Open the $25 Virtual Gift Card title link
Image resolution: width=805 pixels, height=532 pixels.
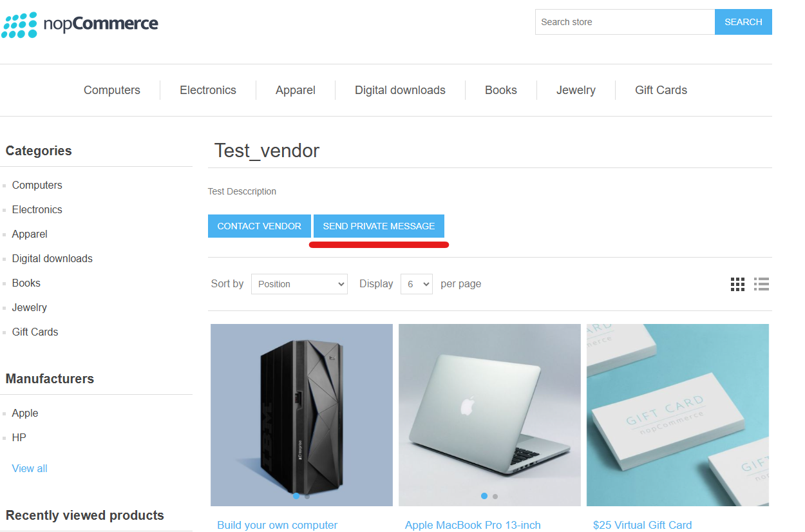[642, 525]
